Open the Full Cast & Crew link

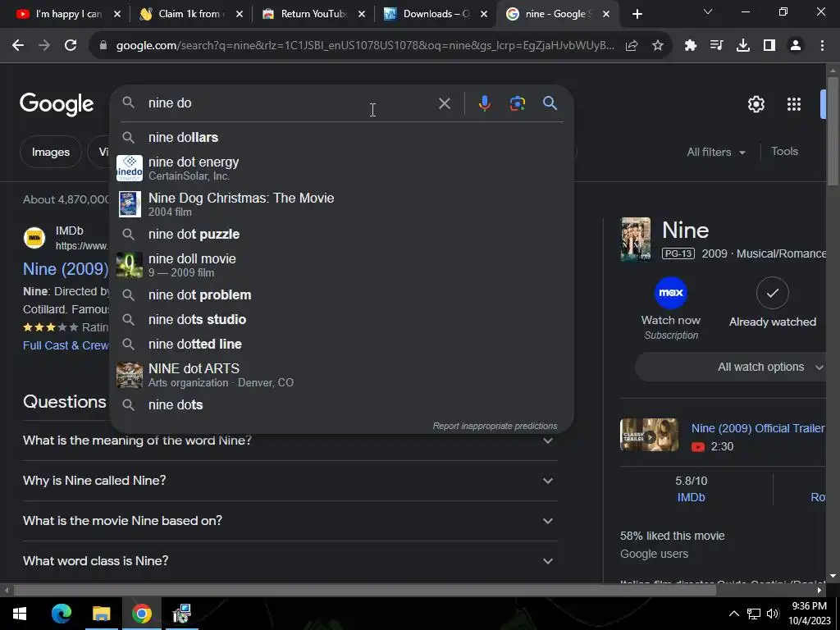[x=66, y=345]
